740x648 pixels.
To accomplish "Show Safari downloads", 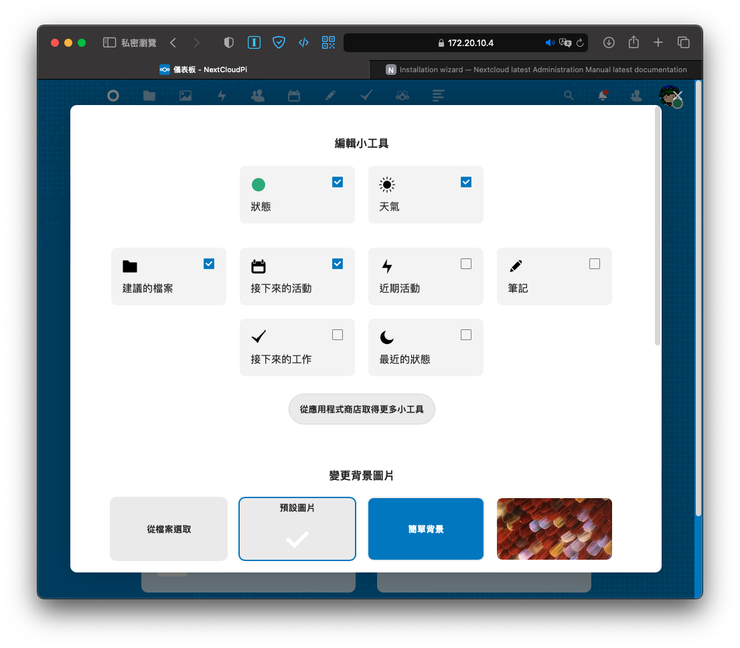I will [609, 42].
